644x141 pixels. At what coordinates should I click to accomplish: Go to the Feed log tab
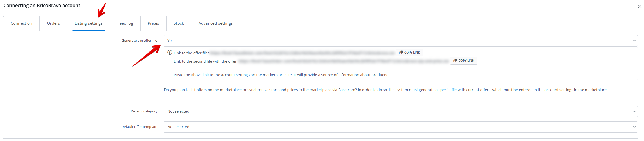point(125,23)
